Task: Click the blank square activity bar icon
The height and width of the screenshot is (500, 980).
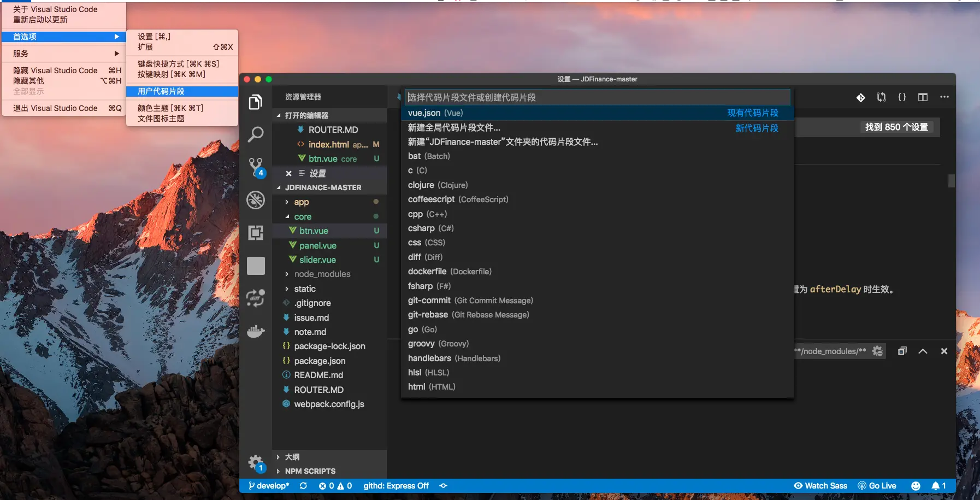Action: [256, 266]
